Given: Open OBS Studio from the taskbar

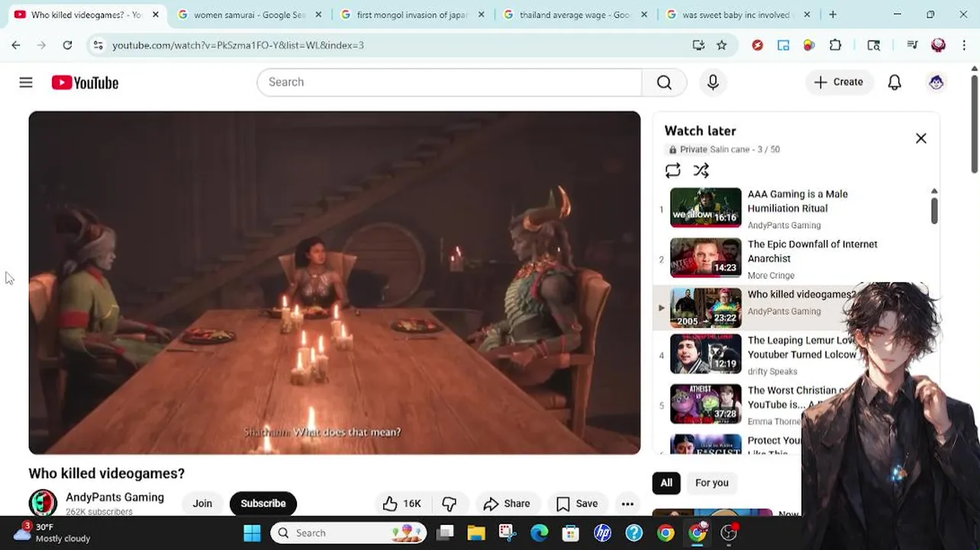Looking at the screenshot, I should 729,532.
